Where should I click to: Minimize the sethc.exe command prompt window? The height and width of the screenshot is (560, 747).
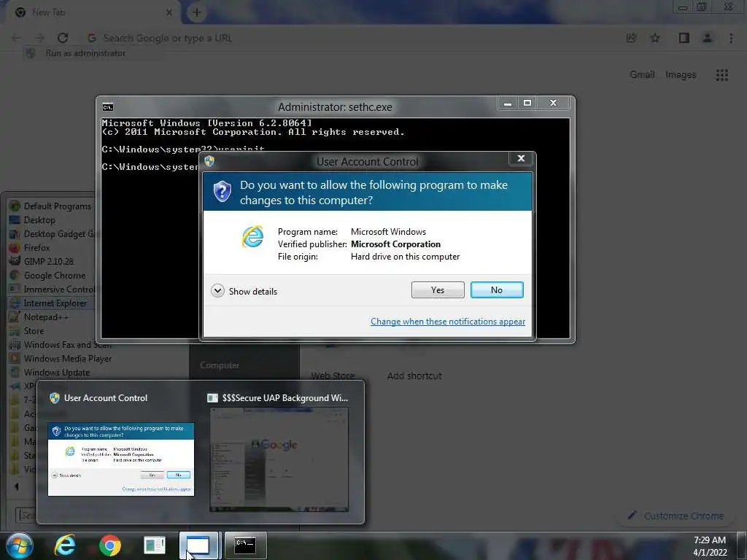[x=508, y=103]
